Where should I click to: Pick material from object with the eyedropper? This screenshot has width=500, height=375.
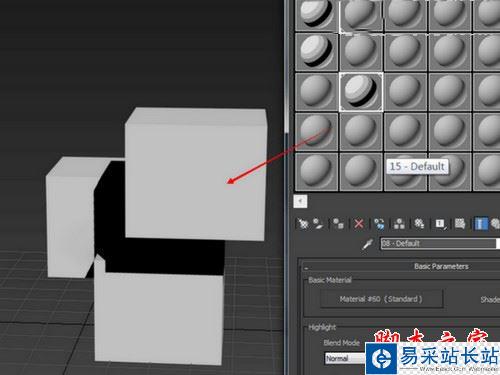coord(367,244)
